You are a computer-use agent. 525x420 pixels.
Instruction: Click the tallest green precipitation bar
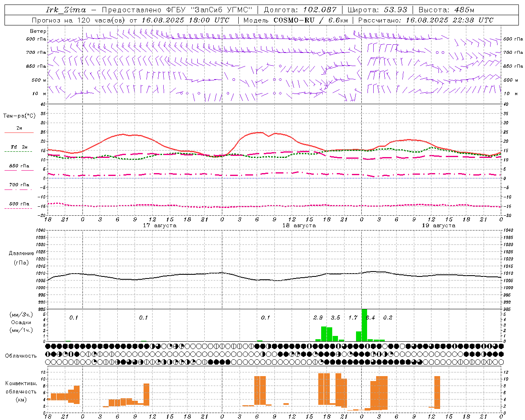point(364,325)
